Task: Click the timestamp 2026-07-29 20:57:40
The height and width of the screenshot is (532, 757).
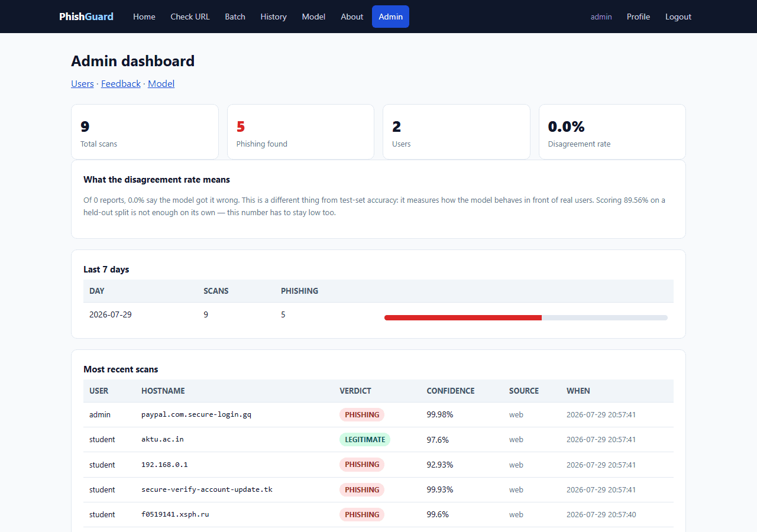Action: [x=601, y=514]
